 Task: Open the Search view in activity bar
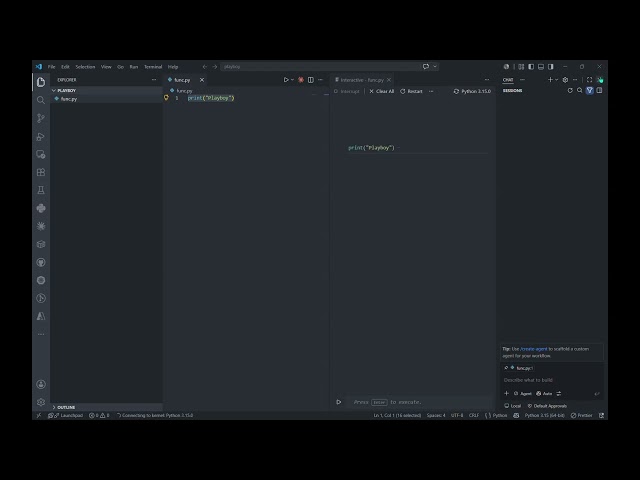pyautogui.click(x=41, y=100)
